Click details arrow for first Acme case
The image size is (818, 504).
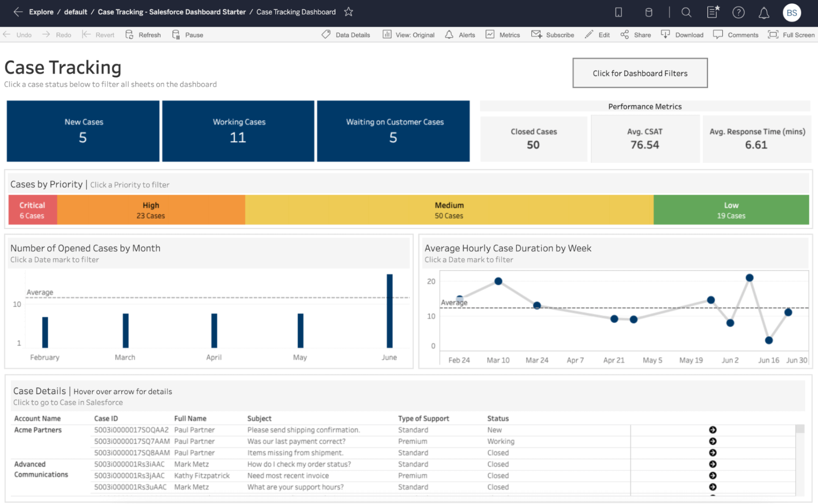(x=712, y=430)
